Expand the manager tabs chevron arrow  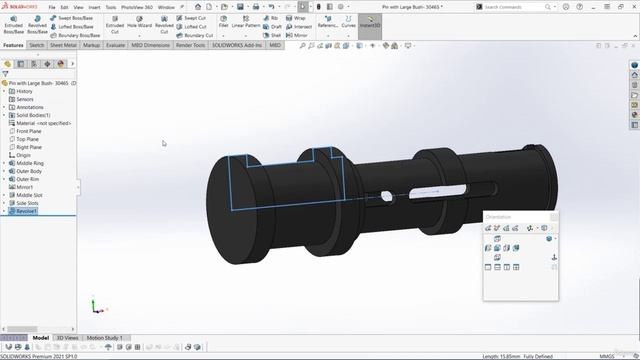[x=72, y=64]
